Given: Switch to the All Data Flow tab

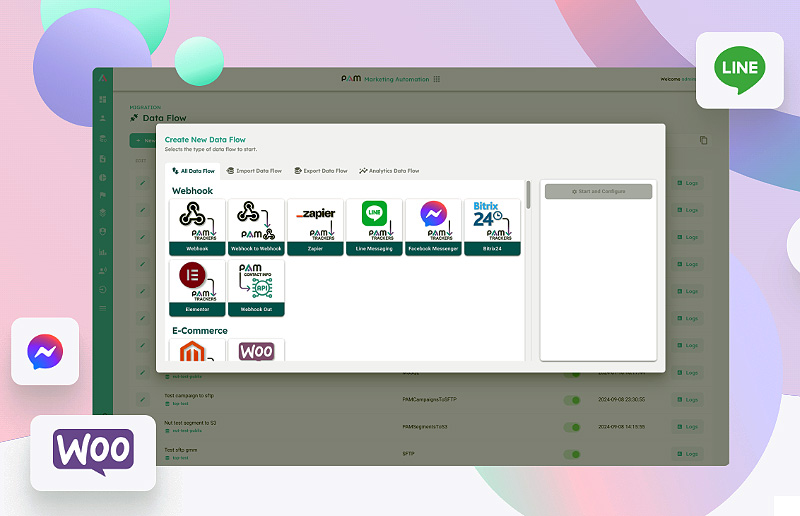Looking at the screenshot, I should (193, 171).
